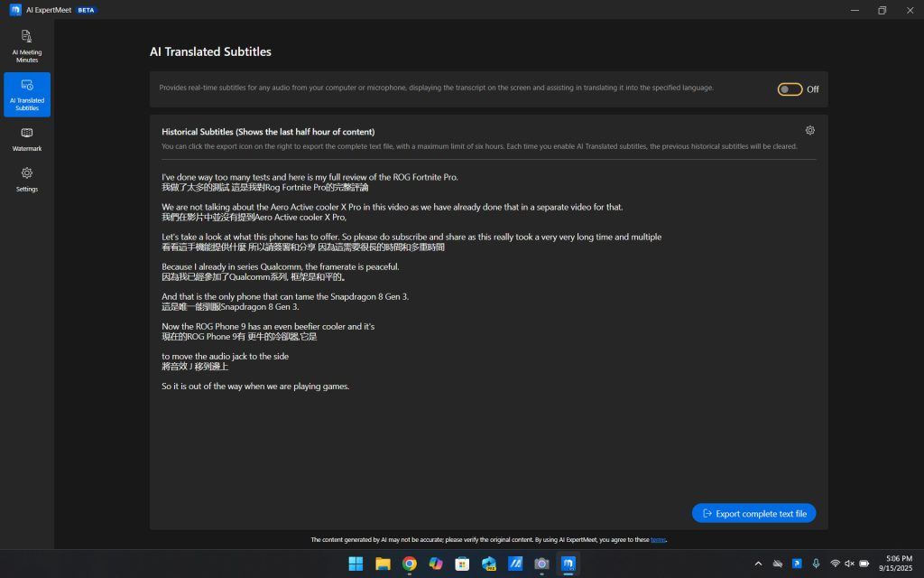Open Google Chrome from taskbar
The height and width of the screenshot is (578, 924).
(x=409, y=564)
